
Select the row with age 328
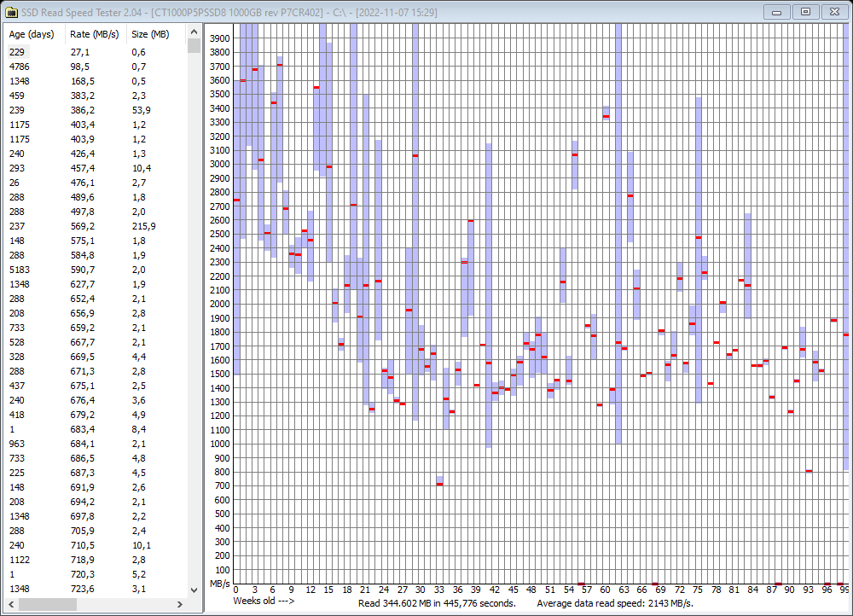[x=96, y=357]
